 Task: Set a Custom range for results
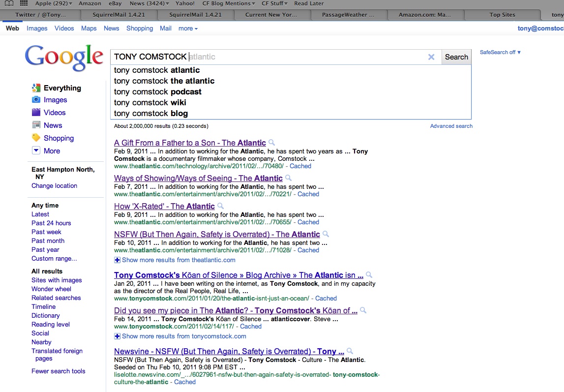[x=54, y=259]
